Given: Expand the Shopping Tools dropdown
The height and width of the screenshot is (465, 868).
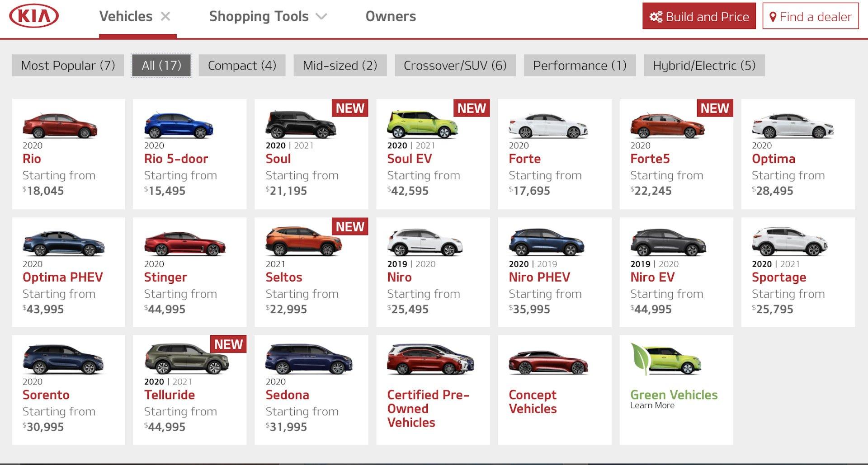Looking at the screenshot, I should tap(268, 17).
